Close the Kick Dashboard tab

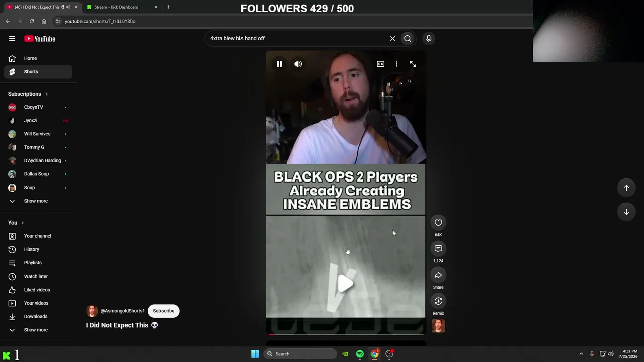(156, 7)
